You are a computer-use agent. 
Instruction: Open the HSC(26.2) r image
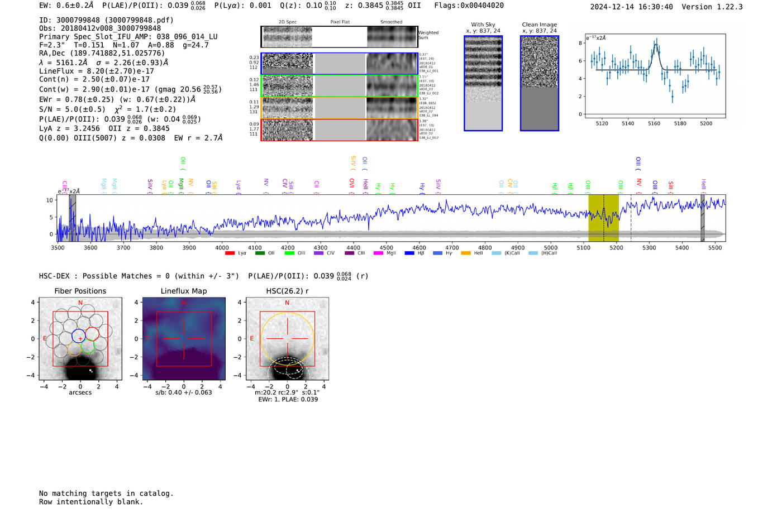(287, 339)
